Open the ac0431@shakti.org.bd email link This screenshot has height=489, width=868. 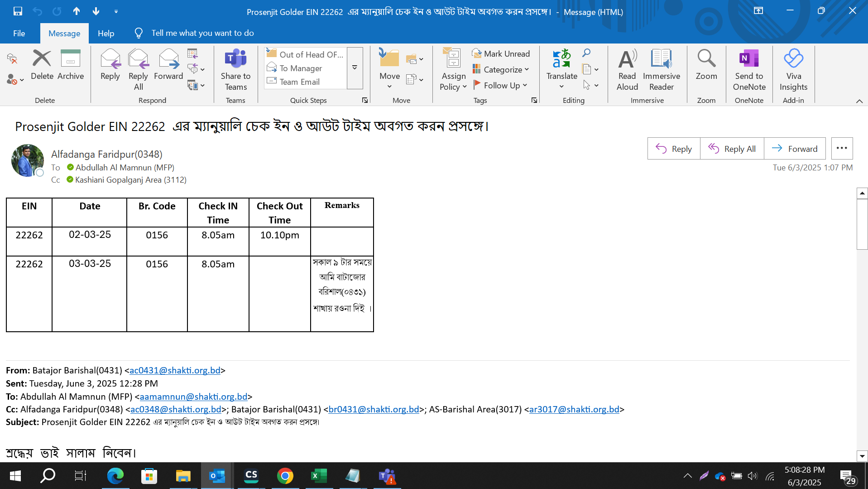coord(175,370)
